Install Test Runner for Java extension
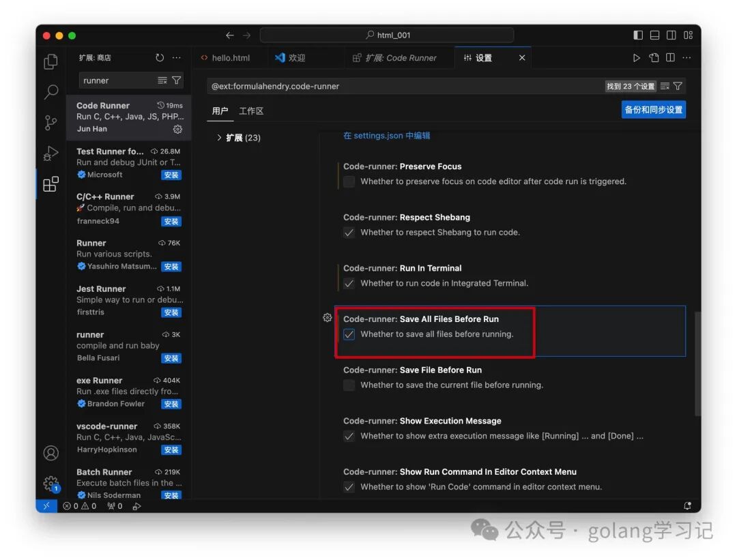The height and width of the screenshot is (560, 737). click(171, 175)
